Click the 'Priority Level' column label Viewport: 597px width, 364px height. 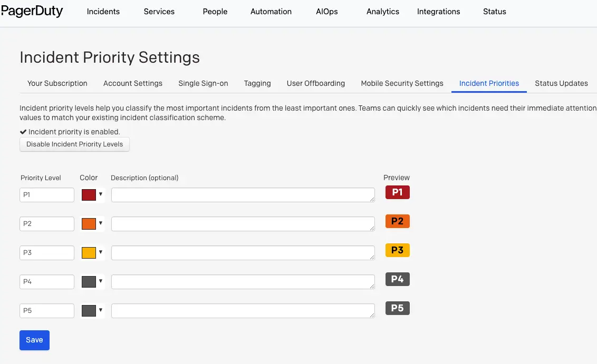pos(41,178)
